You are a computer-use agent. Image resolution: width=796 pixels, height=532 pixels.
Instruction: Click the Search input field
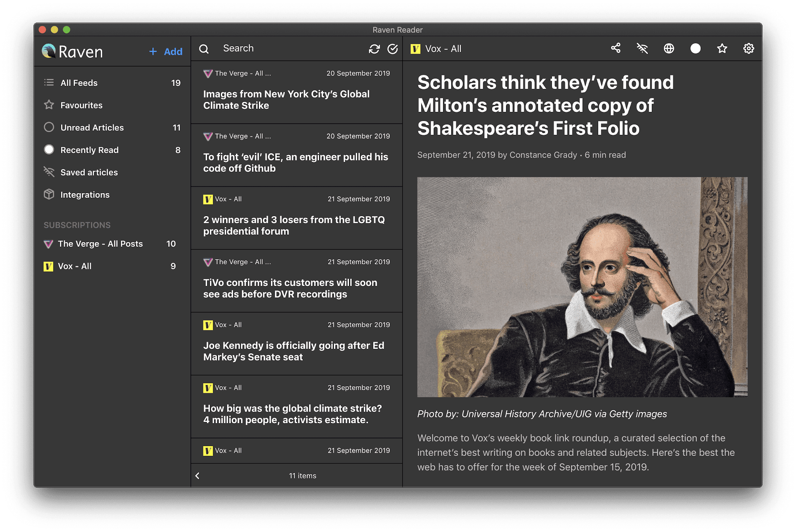click(x=288, y=48)
